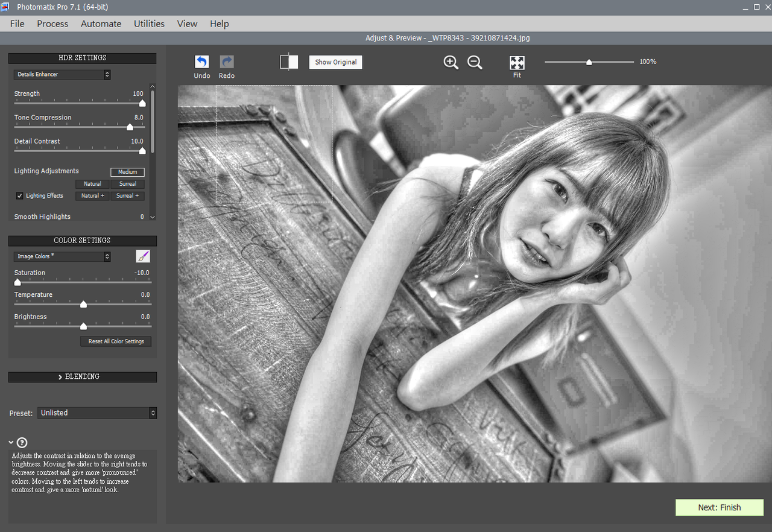
Task: Click the Redo arrow icon
Action: coord(226,62)
